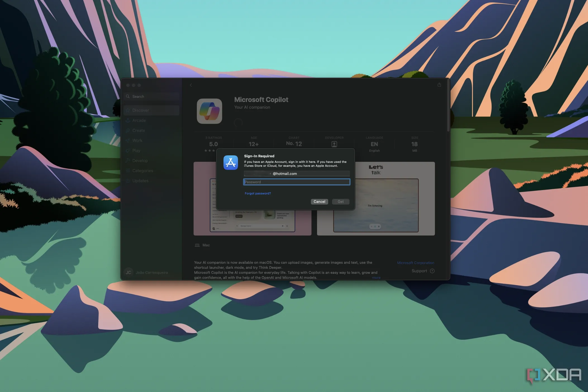The image size is (588, 392).
Task: Click the JC account avatar
Action: pos(128,272)
